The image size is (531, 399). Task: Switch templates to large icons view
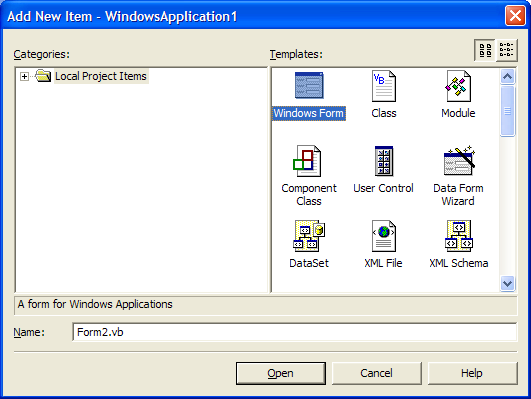tap(485, 50)
